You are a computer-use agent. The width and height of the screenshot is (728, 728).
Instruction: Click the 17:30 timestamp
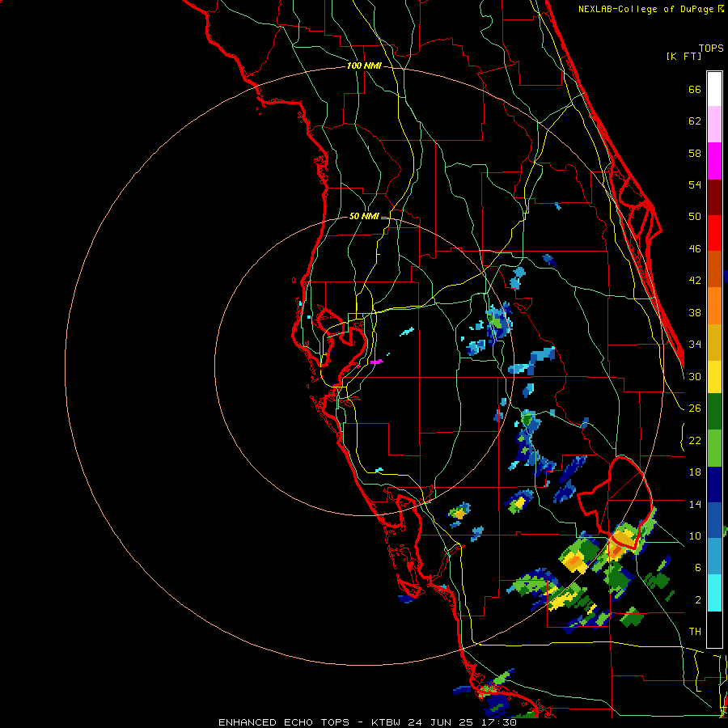(497, 722)
